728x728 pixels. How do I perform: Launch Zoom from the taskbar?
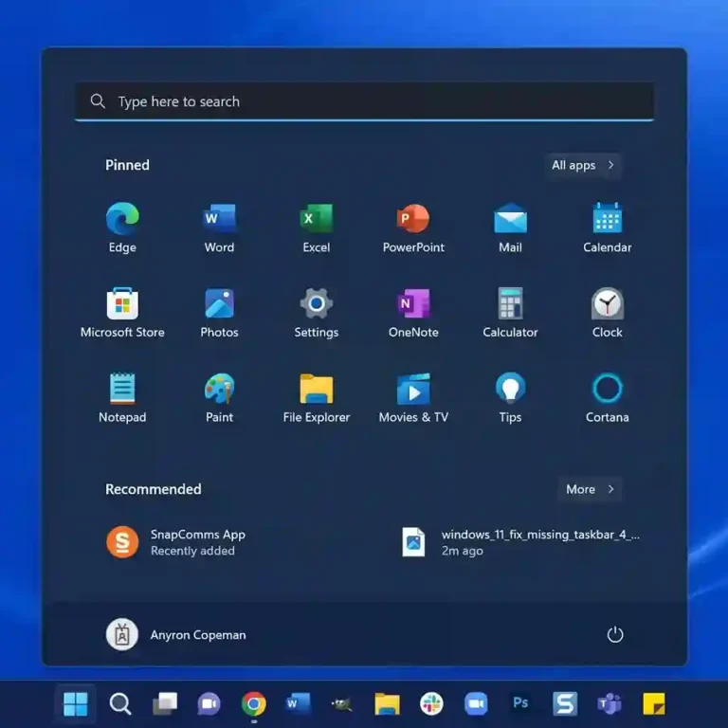coord(476,703)
